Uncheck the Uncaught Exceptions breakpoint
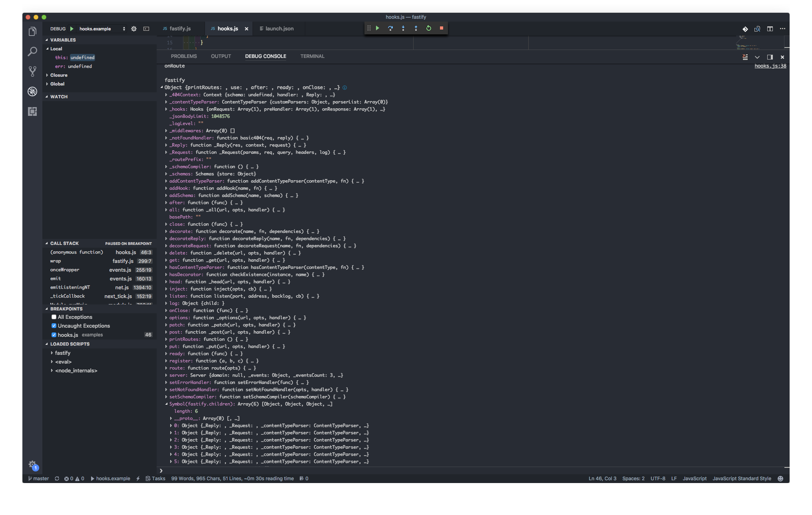 [54, 326]
